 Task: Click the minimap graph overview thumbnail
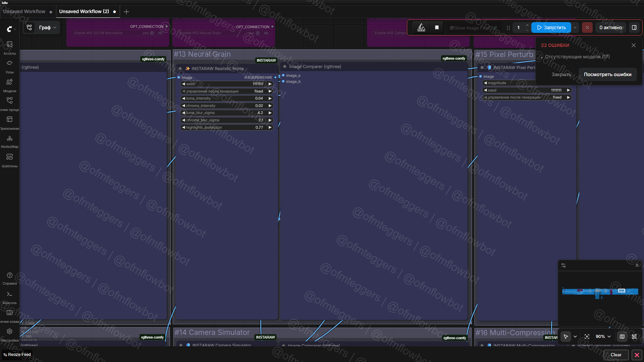click(x=600, y=292)
